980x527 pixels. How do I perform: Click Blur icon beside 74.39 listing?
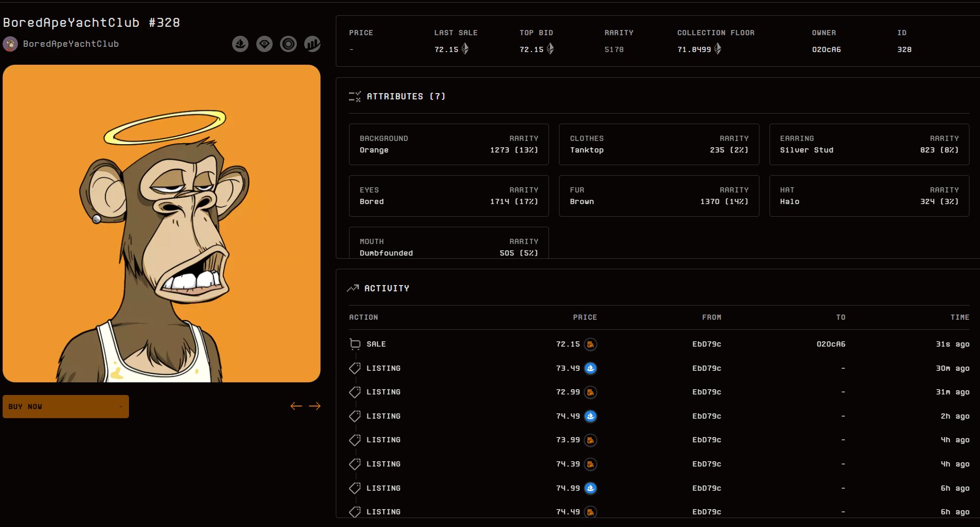591,464
